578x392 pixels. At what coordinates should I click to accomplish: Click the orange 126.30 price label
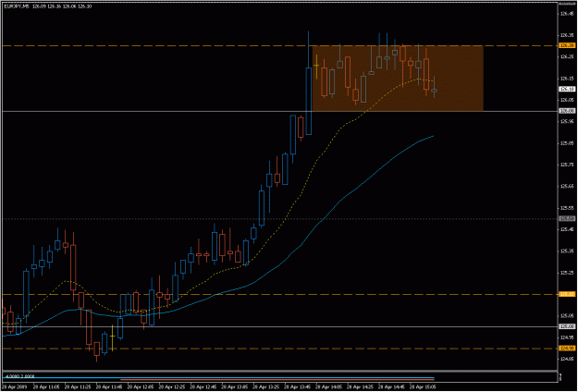[568, 45]
